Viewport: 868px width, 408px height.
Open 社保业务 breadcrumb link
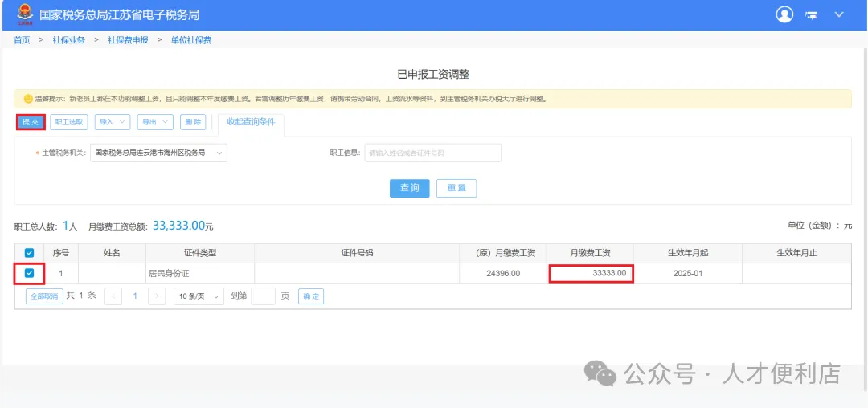pyautogui.click(x=68, y=40)
